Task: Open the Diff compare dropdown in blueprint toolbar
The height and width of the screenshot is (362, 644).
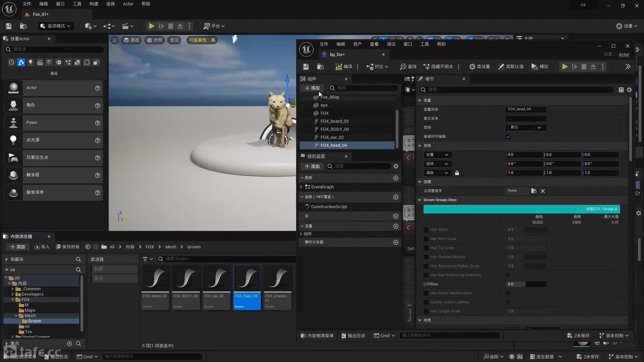Action: 377,67
